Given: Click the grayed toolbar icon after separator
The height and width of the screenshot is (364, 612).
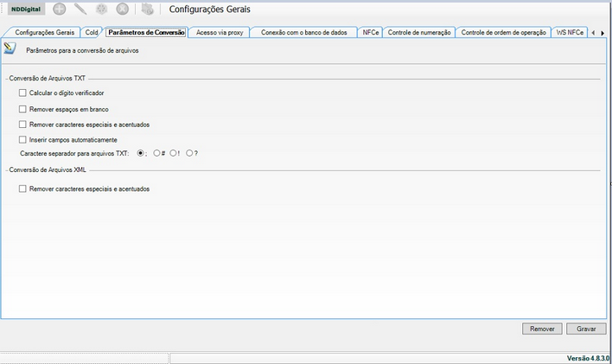Looking at the screenshot, I should click(x=148, y=9).
